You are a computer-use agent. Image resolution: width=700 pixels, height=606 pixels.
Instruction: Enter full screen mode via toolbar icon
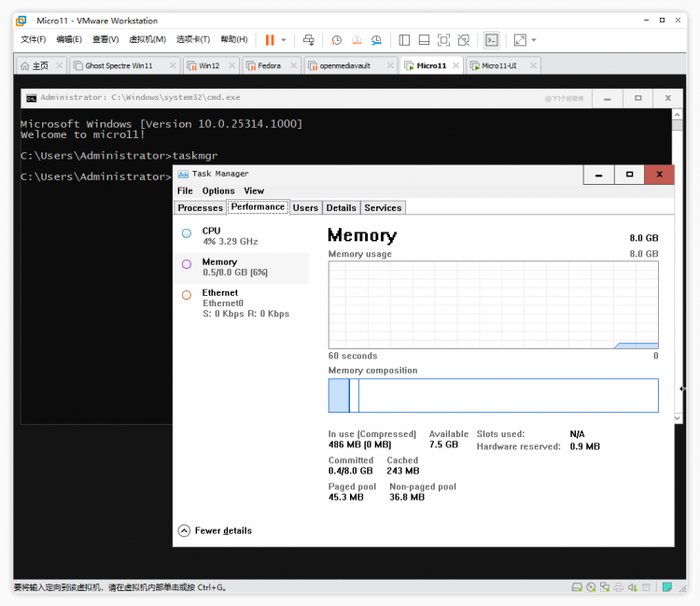(x=443, y=40)
